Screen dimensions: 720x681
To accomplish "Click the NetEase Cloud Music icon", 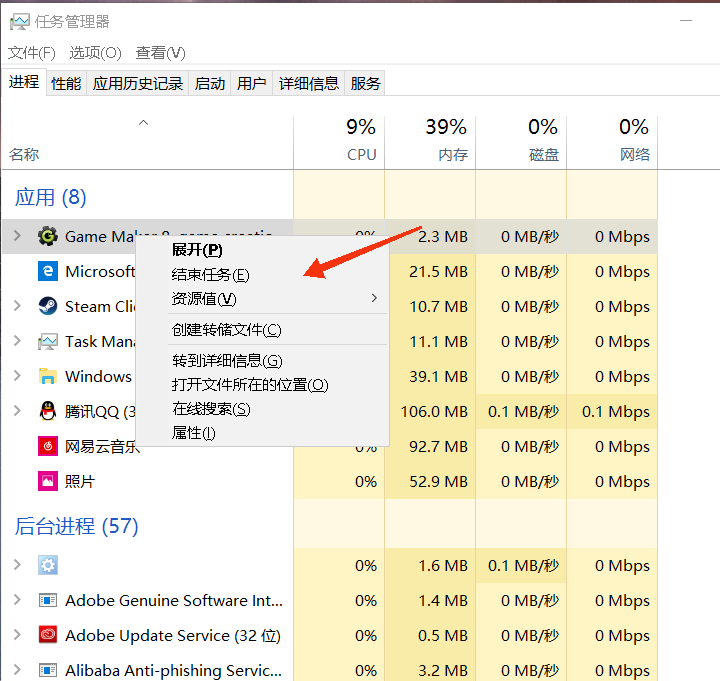I will pyautogui.click(x=48, y=446).
